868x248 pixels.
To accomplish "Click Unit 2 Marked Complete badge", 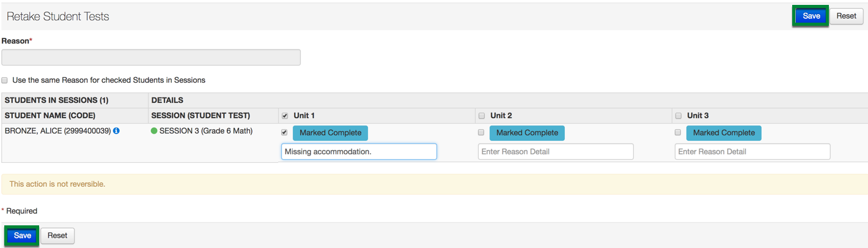I will point(528,133).
